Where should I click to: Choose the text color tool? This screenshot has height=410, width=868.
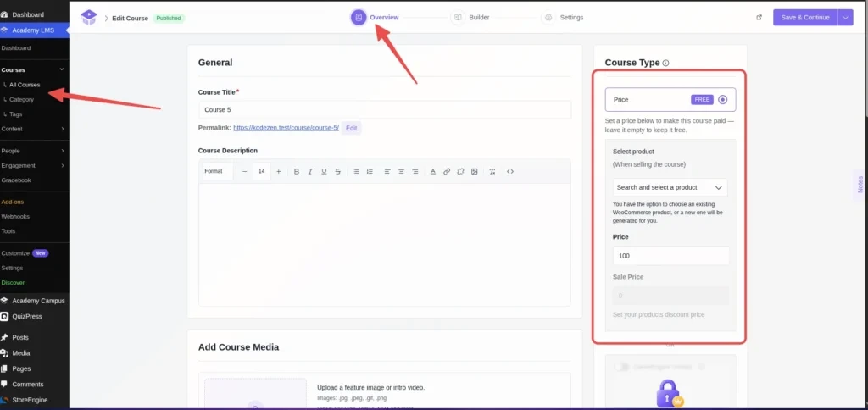pyautogui.click(x=433, y=171)
